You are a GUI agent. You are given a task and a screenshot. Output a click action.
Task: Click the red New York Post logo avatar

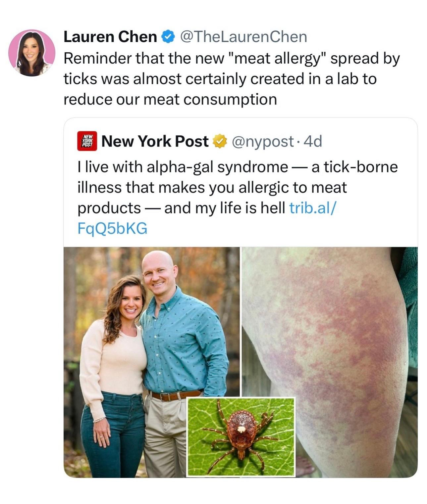pos(87,141)
